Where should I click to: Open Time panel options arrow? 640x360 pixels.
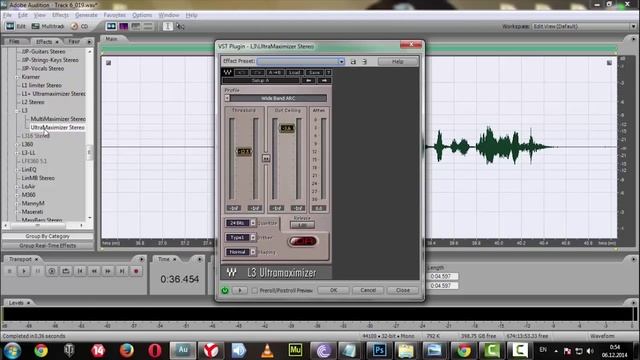pos(200,259)
